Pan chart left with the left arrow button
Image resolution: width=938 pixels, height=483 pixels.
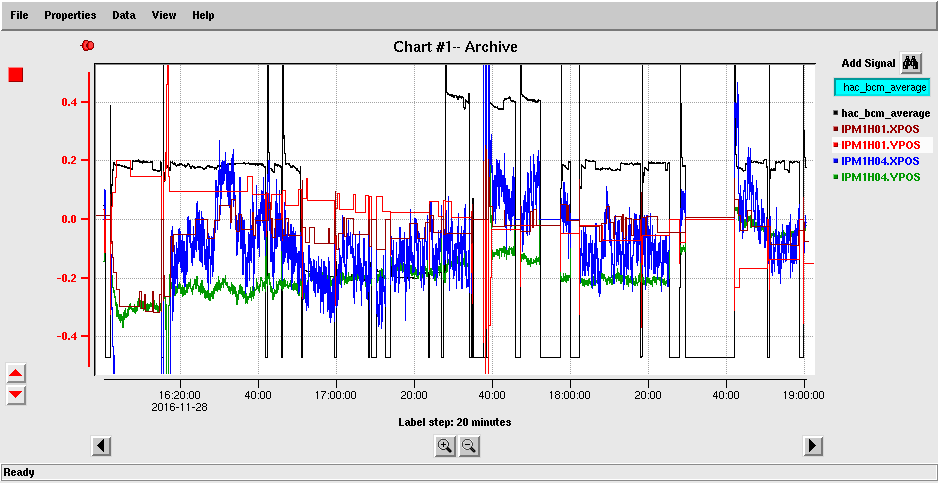[101, 445]
